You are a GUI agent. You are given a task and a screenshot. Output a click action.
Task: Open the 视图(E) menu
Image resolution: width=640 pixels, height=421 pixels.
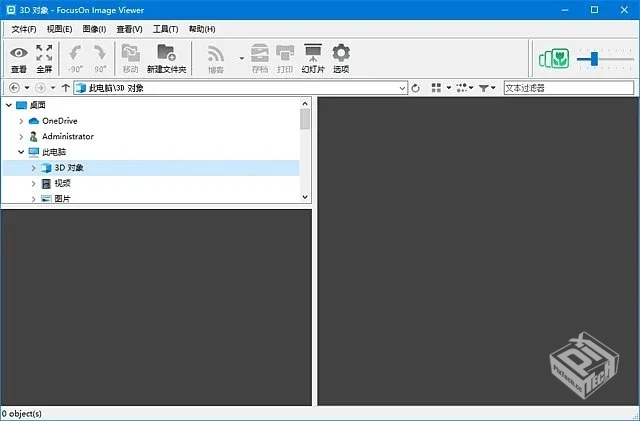[x=59, y=29]
